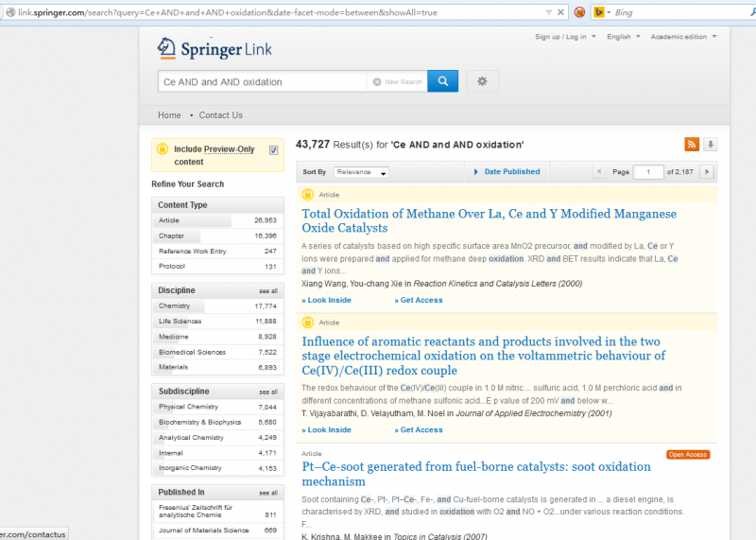Filter by Inorganic Chemistry subdiscipline
This screenshot has height=540, width=756.
[x=217, y=467]
